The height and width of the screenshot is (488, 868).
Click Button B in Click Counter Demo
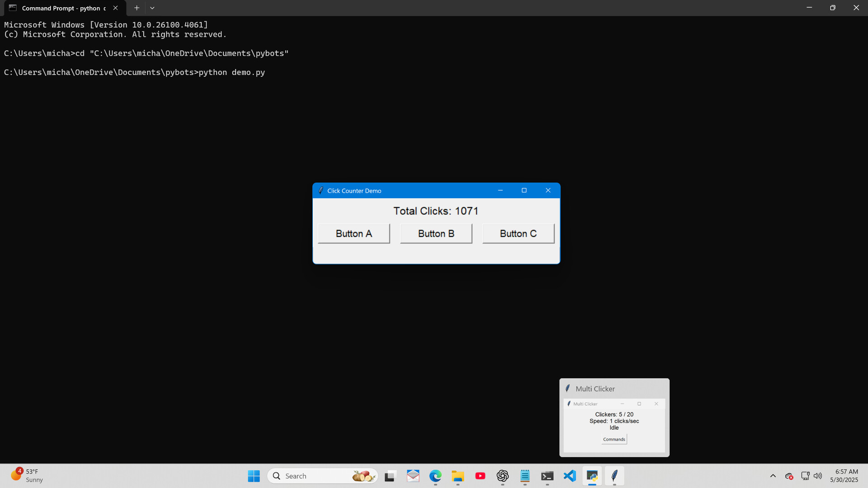[x=436, y=234]
